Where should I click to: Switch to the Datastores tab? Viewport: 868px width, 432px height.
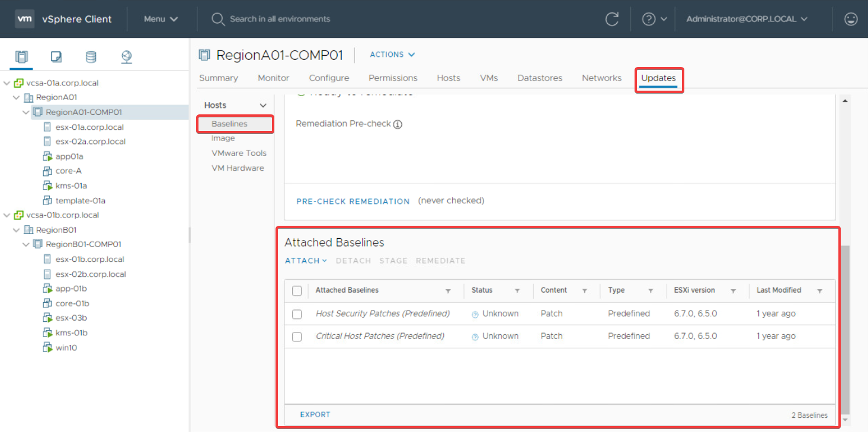pyautogui.click(x=540, y=78)
